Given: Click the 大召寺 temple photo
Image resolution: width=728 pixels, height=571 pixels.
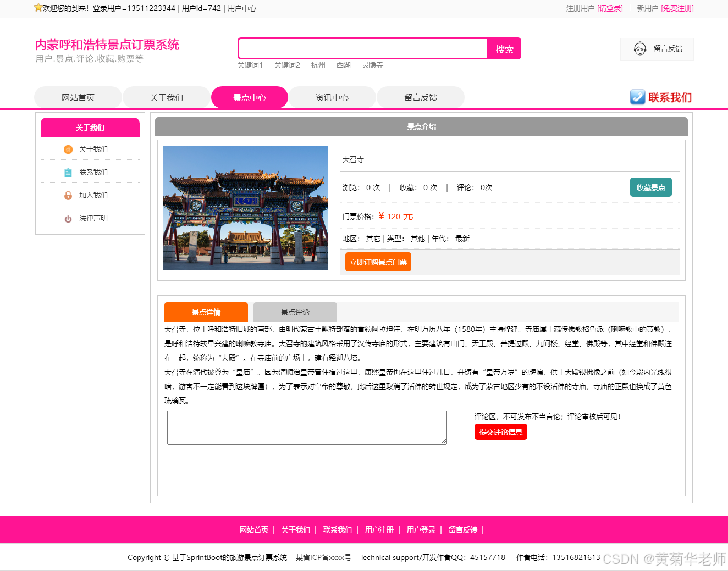Looking at the screenshot, I should [246, 208].
